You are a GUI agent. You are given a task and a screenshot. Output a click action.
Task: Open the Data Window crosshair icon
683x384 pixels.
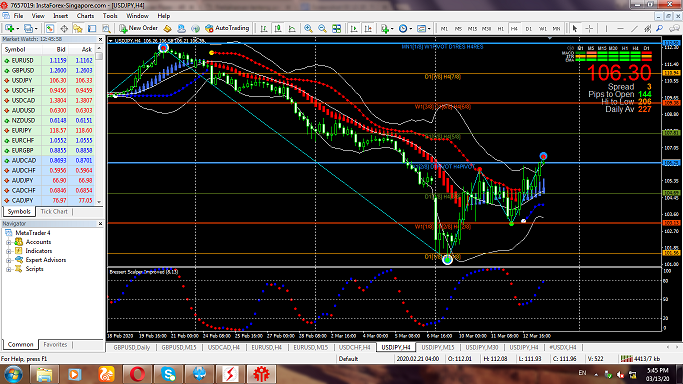pos(64,28)
